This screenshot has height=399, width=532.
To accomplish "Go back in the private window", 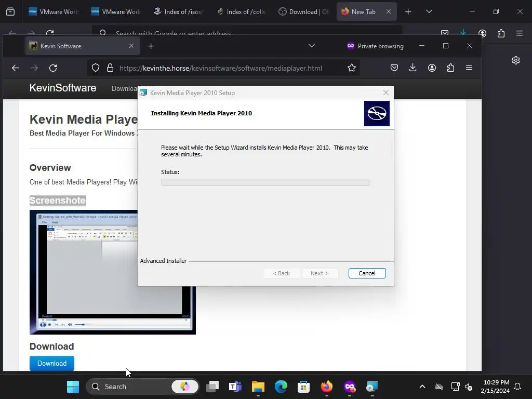I will pyautogui.click(x=16, y=68).
